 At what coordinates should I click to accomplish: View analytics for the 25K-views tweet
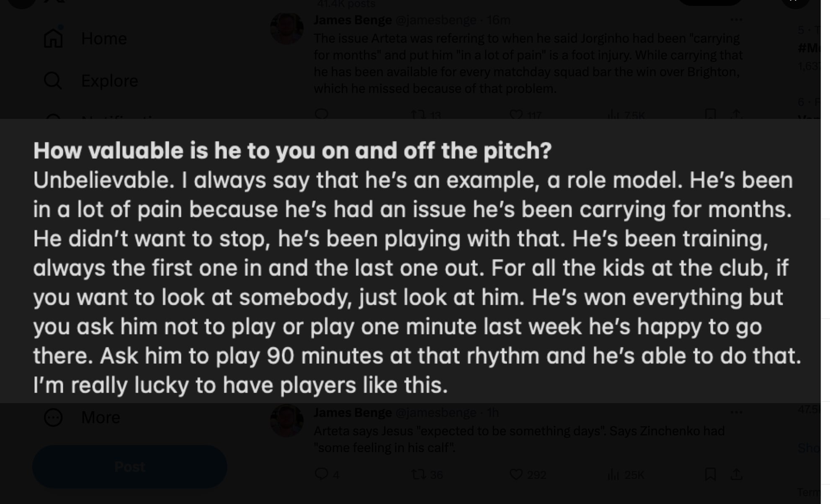click(x=613, y=474)
